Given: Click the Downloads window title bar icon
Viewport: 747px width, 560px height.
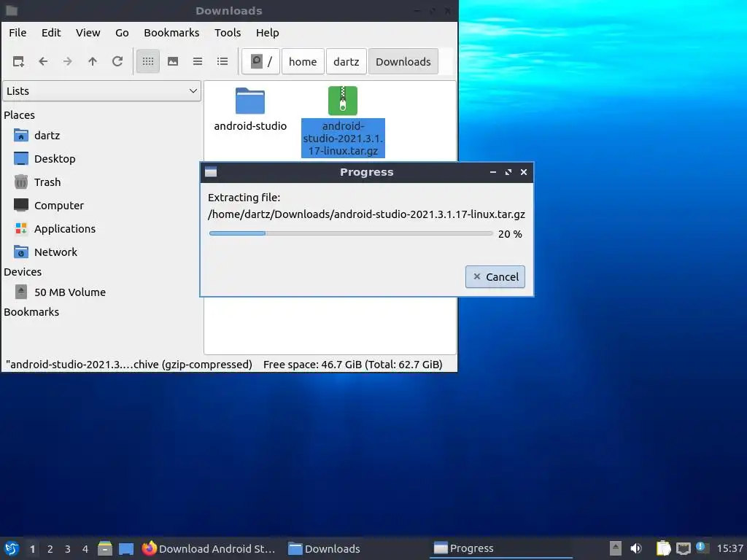Looking at the screenshot, I should 12,10.
